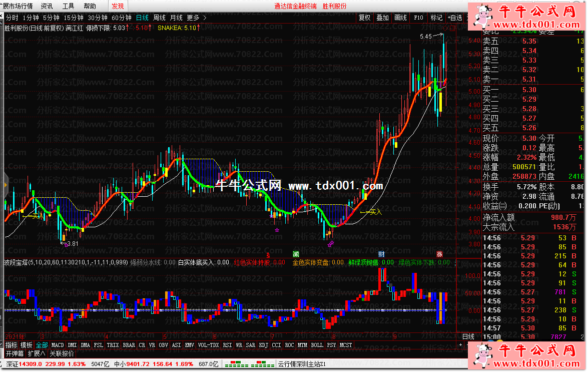
Task: Click the blue 财 marker icon
Action: (x=381, y=254)
